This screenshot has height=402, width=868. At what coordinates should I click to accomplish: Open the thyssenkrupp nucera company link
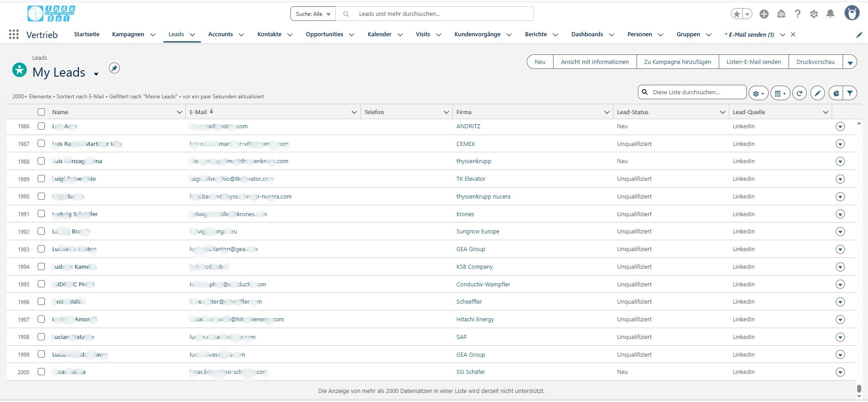coord(483,197)
